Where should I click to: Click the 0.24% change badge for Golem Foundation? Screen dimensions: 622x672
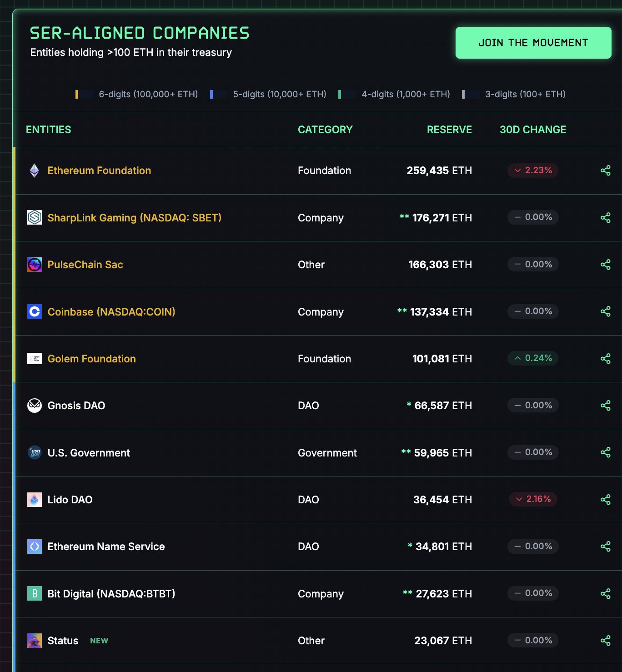(x=533, y=358)
